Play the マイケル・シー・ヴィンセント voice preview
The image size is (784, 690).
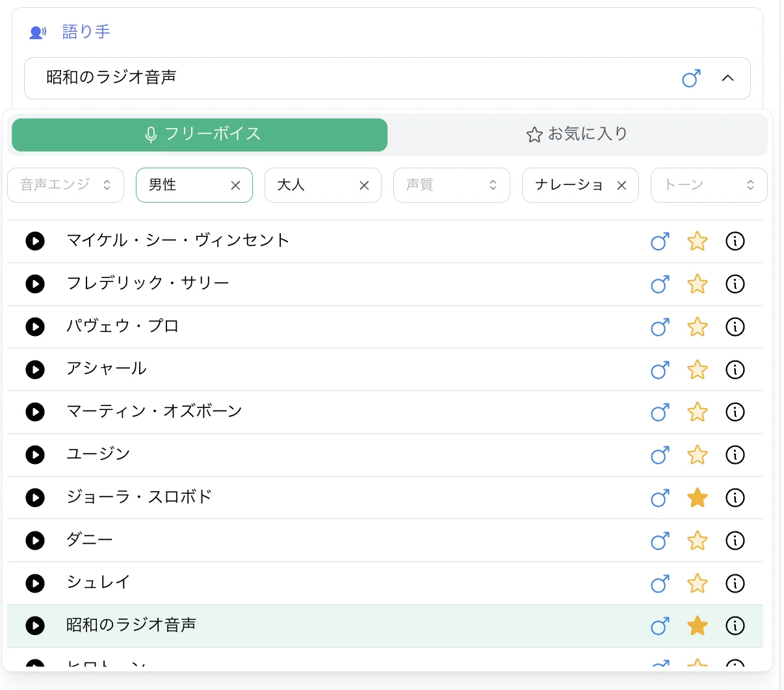[x=35, y=241]
